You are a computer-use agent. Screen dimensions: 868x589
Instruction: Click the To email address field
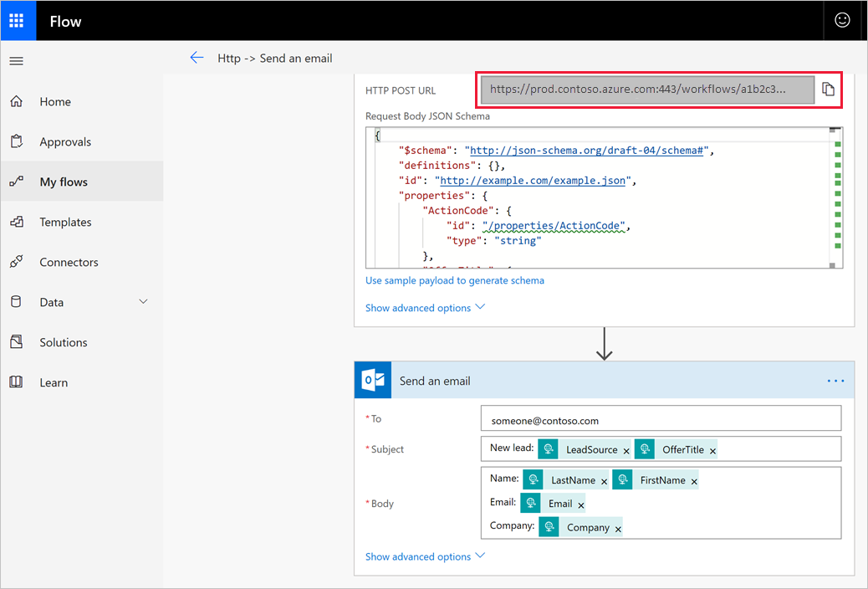(661, 419)
